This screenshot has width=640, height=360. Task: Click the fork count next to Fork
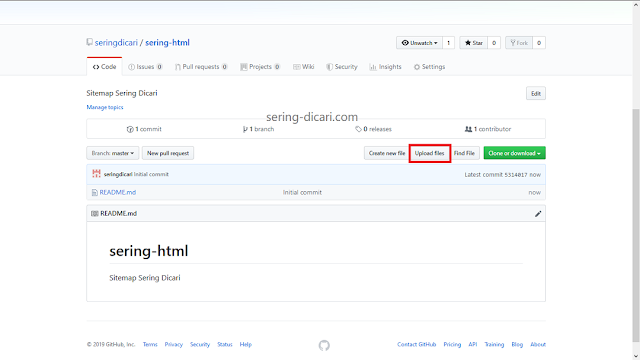[539, 43]
